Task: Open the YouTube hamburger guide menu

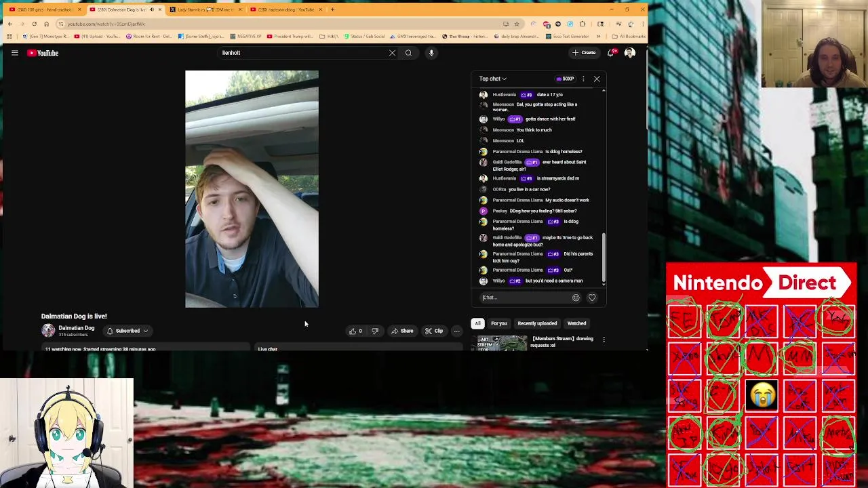Action: point(14,53)
